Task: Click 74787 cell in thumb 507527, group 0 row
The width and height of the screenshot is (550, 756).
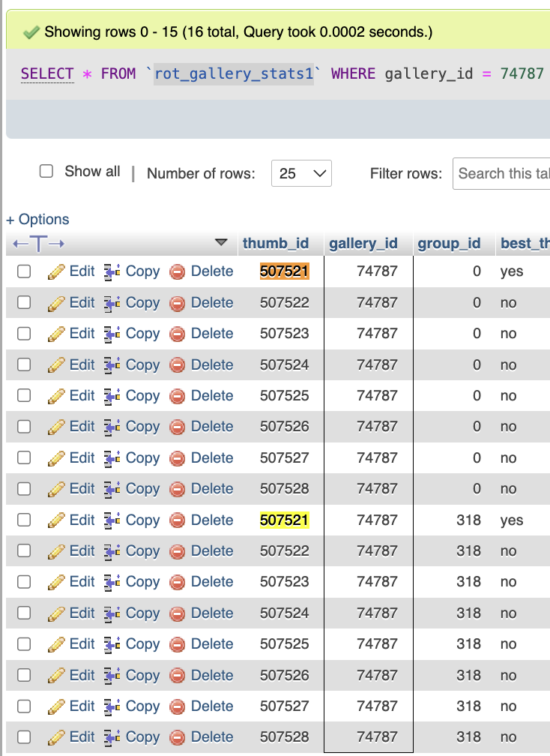Action: 377,458
